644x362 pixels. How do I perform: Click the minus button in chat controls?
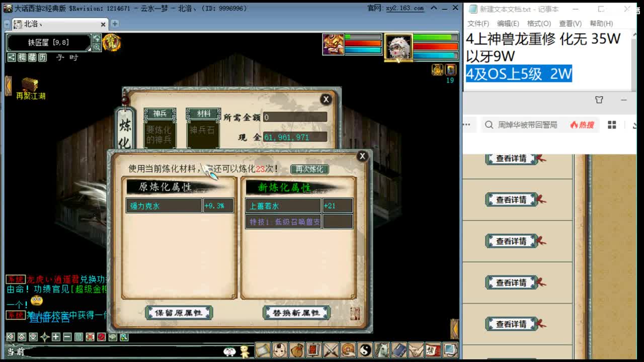coord(67,337)
